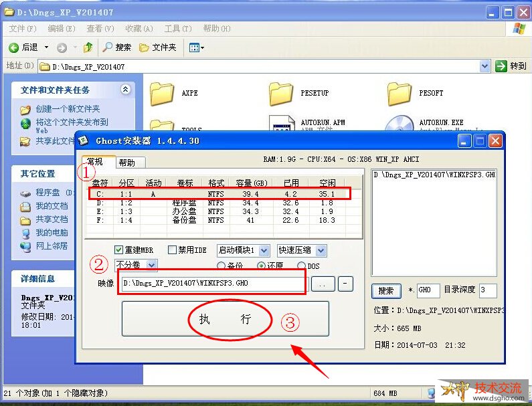
Task: Open the Help (帮助) menu in Explorer
Action: click(x=216, y=29)
